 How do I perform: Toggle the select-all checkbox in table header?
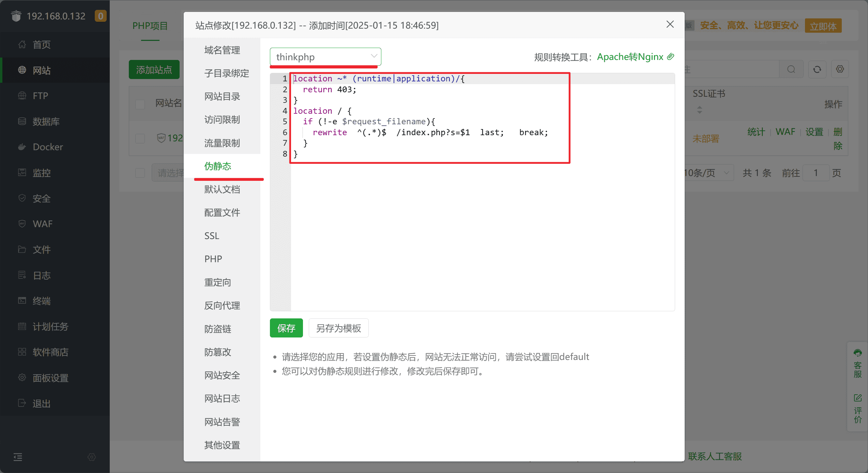point(140,104)
